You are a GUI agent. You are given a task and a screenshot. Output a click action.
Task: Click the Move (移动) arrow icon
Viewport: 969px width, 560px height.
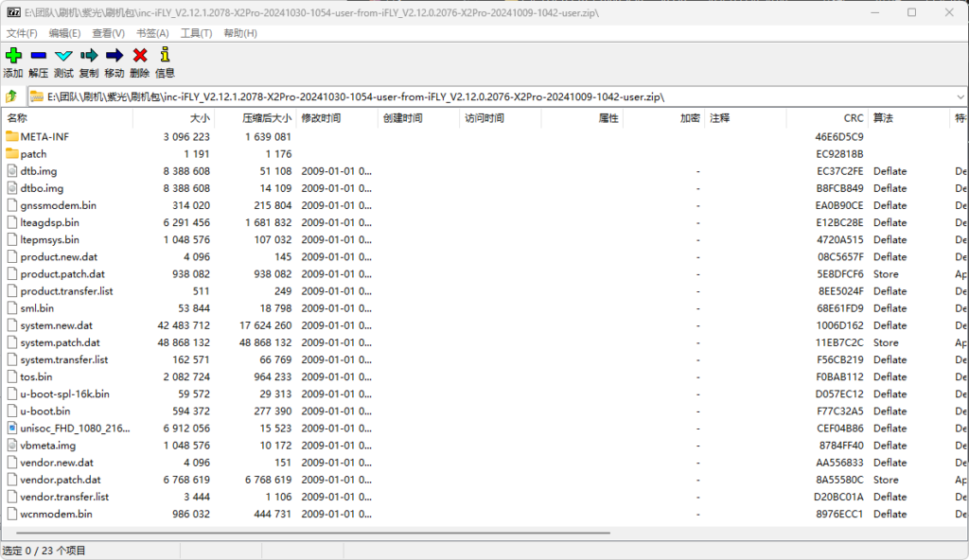[115, 56]
